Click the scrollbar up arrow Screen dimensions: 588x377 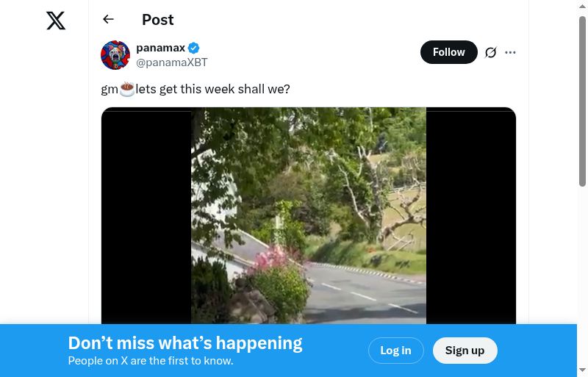[x=582, y=7]
